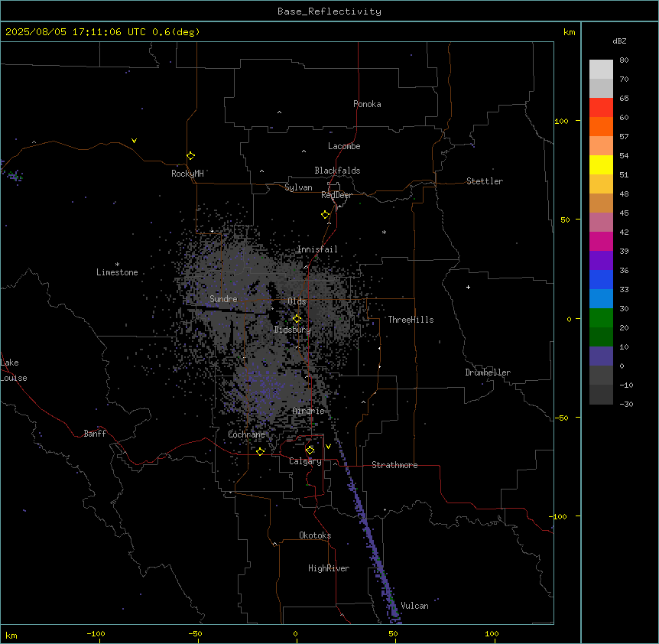Click the Lake Louise label
This screenshot has width=659, height=644.
point(14,370)
